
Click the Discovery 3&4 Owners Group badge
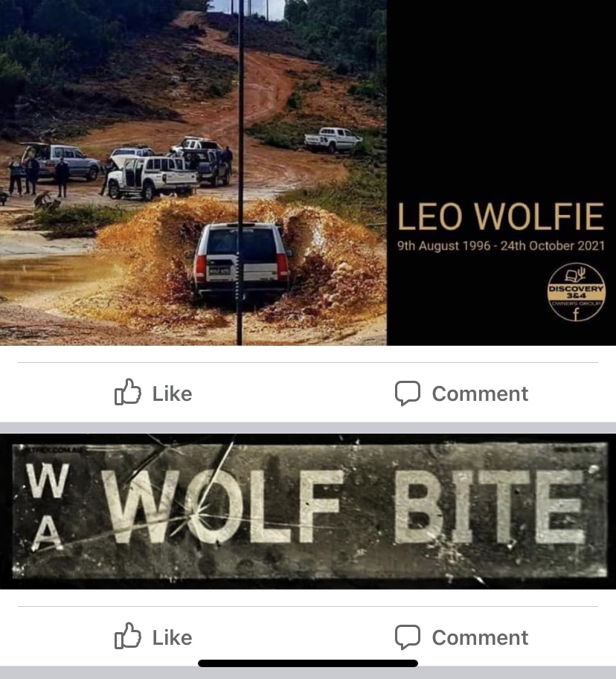click(x=576, y=292)
